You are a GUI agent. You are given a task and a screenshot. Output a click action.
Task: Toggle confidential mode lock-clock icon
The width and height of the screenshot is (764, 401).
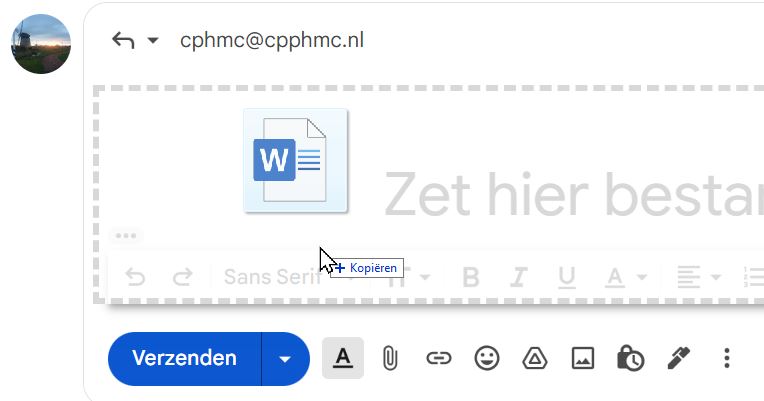point(630,358)
